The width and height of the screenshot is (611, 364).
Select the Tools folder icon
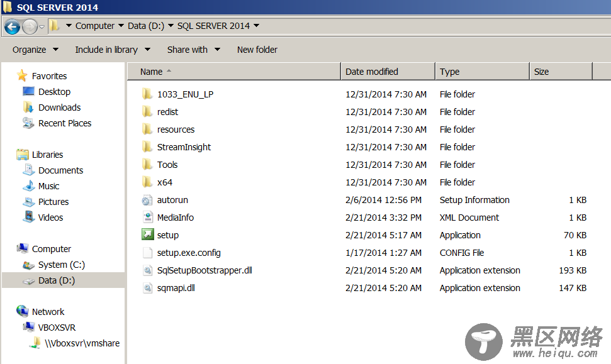point(147,164)
